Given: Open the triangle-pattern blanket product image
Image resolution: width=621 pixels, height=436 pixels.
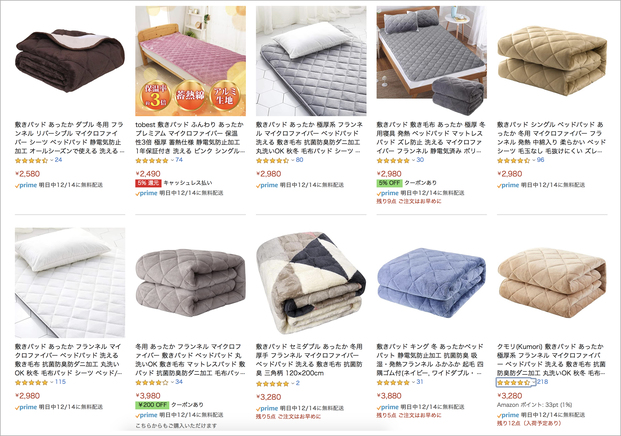Looking at the screenshot, I should pos(311,283).
